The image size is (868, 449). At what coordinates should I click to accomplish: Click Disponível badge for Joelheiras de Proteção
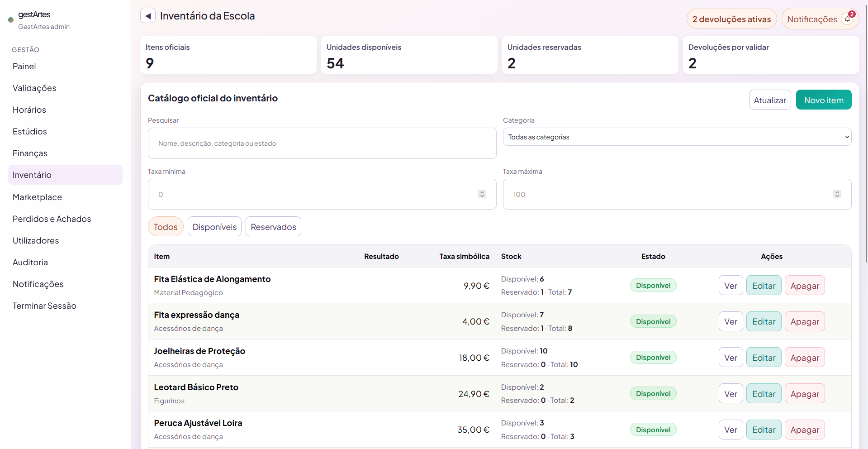pos(653,358)
